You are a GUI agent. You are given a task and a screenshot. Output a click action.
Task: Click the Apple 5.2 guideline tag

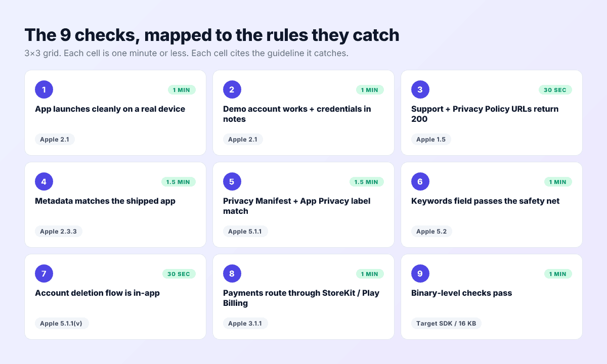tap(431, 232)
